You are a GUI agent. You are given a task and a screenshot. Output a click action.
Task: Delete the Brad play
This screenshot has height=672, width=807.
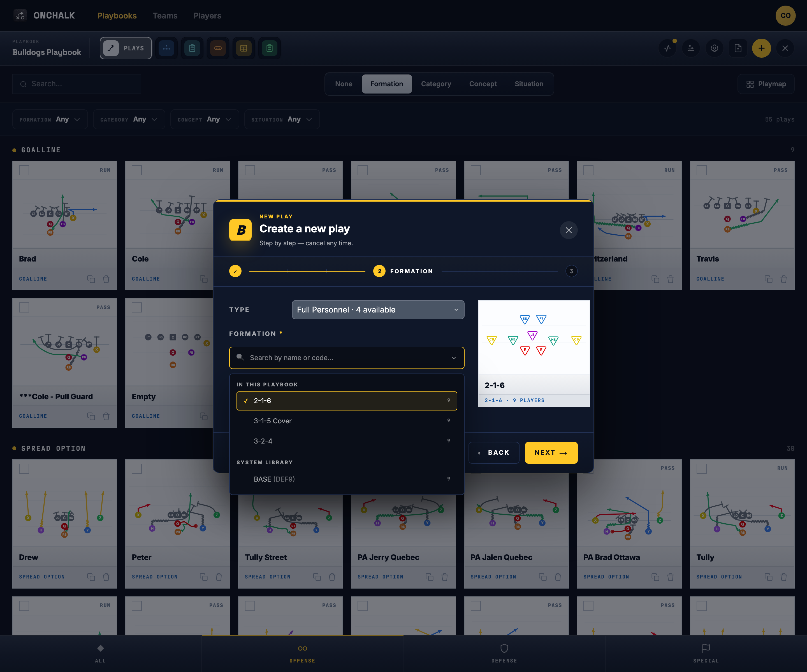tap(106, 279)
